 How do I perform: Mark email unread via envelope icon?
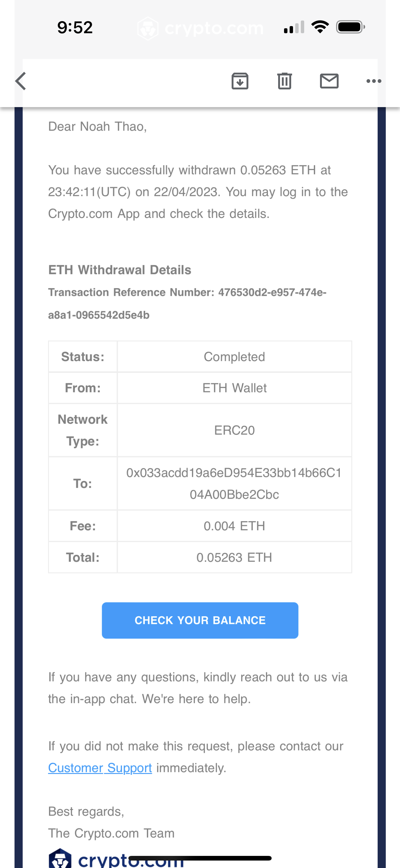click(329, 81)
